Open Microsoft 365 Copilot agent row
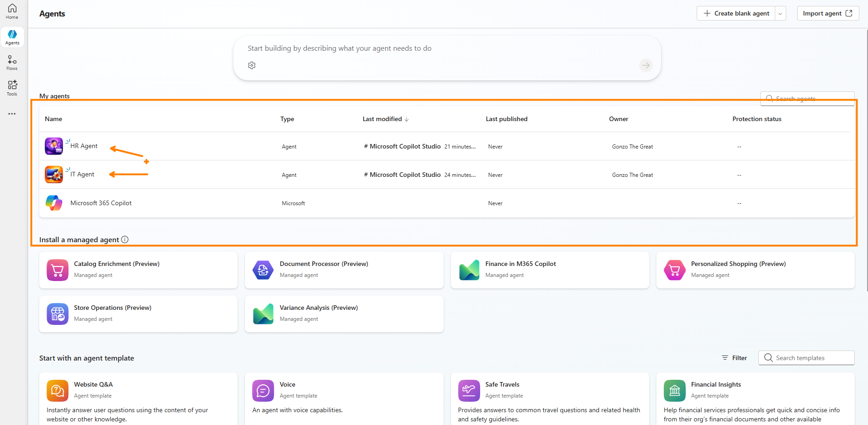The image size is (868, 425). click(101, 203)
